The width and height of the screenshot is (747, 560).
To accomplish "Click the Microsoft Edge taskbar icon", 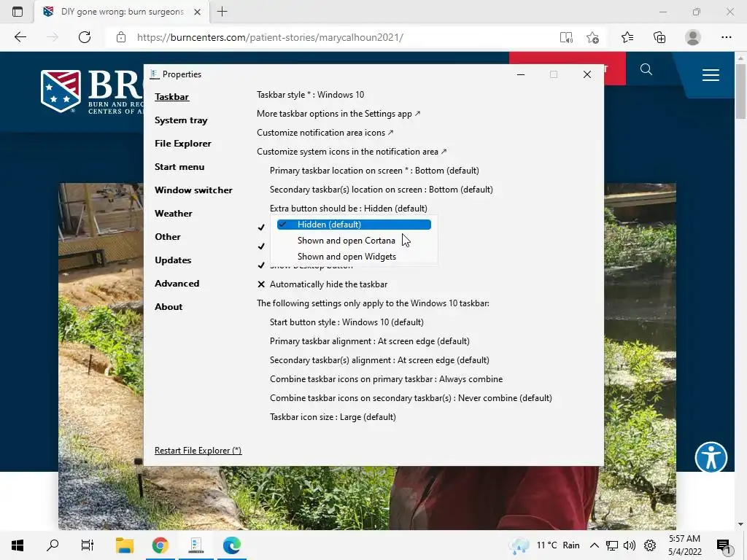I will coord(232,545).
